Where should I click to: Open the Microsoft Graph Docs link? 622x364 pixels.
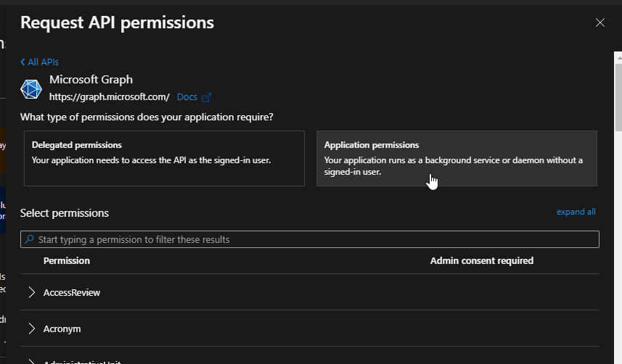187,96
